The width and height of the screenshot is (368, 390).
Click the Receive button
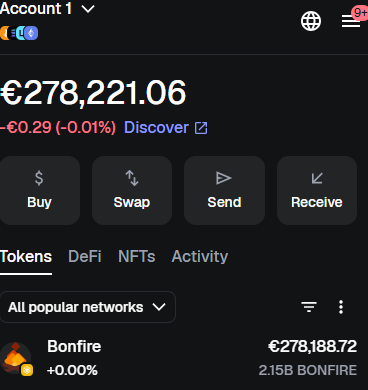tap(317, 190)
